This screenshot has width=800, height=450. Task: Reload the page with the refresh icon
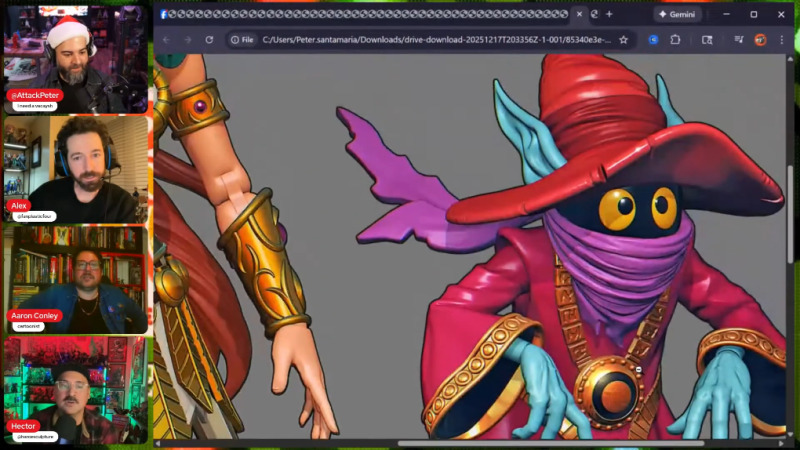pos(209,40)
